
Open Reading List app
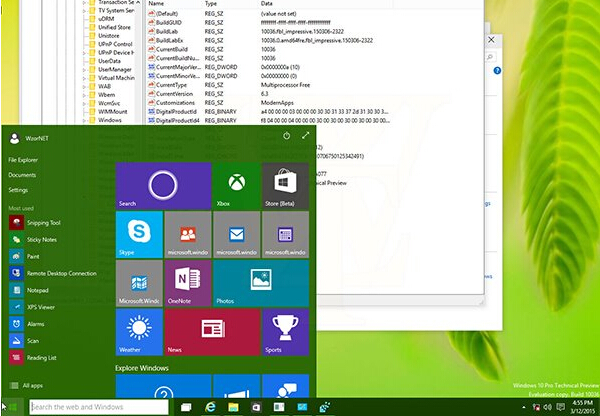pyautogui.click(x=33, y=357)
